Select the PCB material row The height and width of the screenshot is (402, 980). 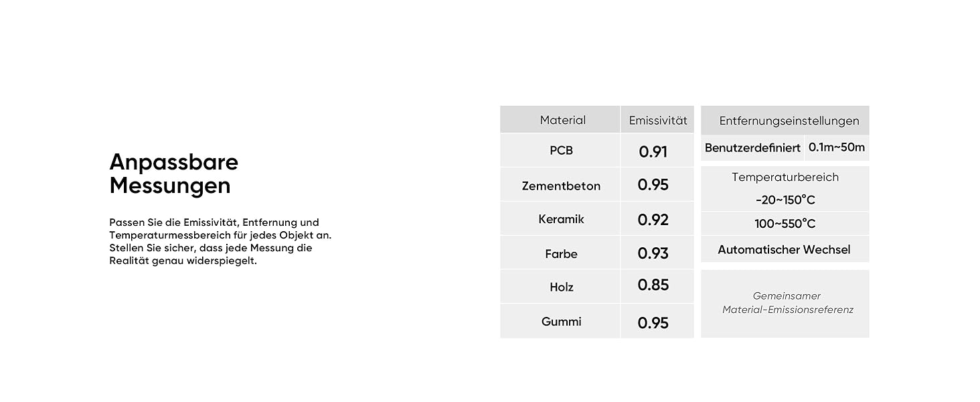click(x=561, y=151)
